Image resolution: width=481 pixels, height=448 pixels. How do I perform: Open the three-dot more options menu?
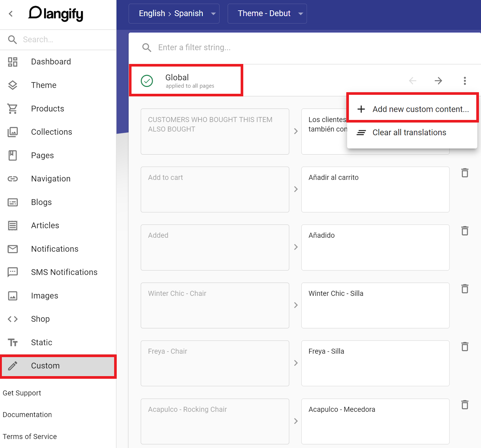point(465,81)
